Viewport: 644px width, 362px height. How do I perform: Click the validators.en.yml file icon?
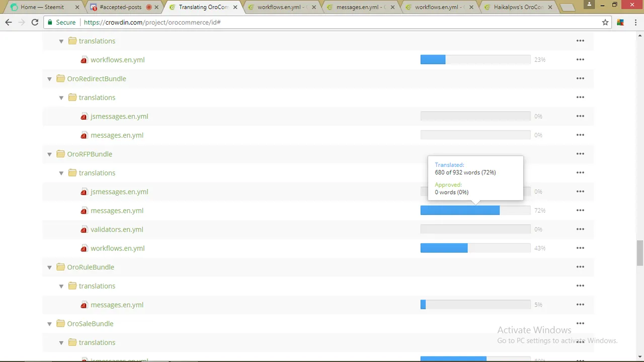[x=84, y=229]
